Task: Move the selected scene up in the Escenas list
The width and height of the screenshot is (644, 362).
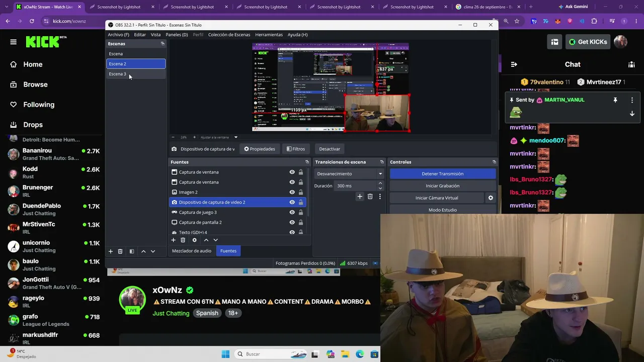Action: [x=143, y=251]
